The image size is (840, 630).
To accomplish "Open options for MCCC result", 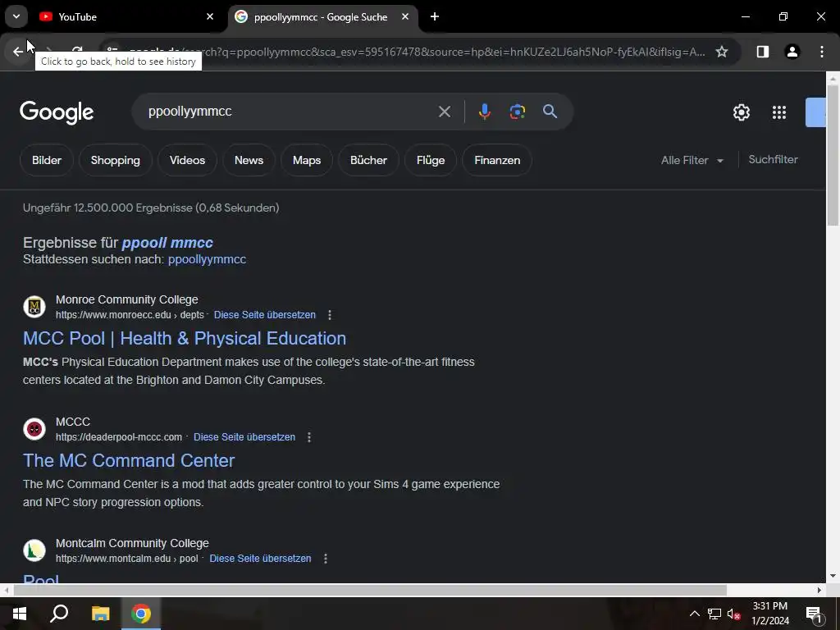I will 309,437.
